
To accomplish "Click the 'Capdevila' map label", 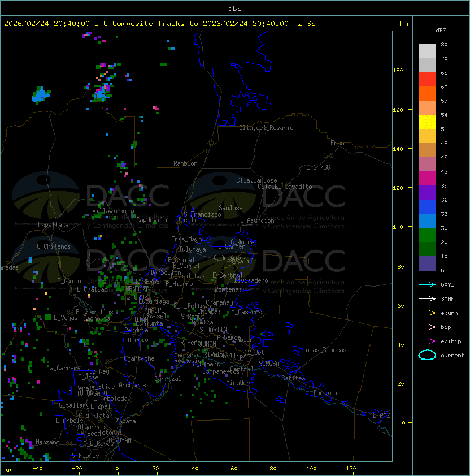I will point(152,220).
